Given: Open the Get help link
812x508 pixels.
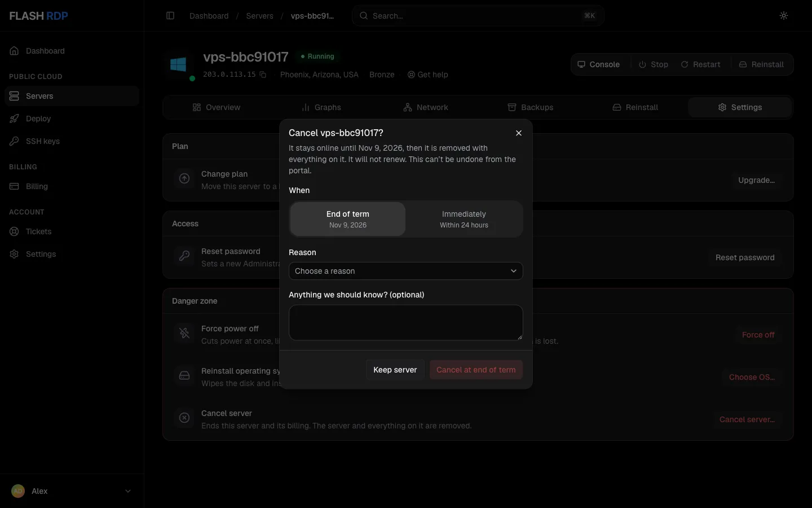Looking at the screenshot, I should 428,75.
